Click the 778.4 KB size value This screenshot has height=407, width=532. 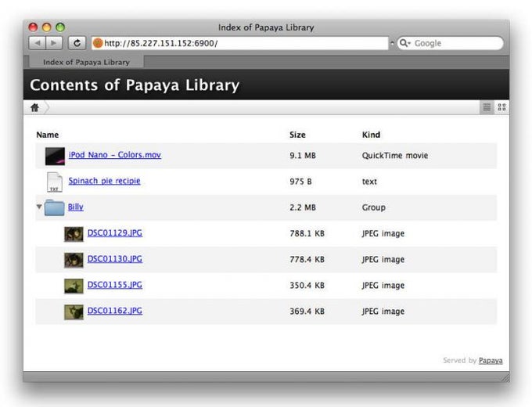pyautogui.click(x=307, y=259)
